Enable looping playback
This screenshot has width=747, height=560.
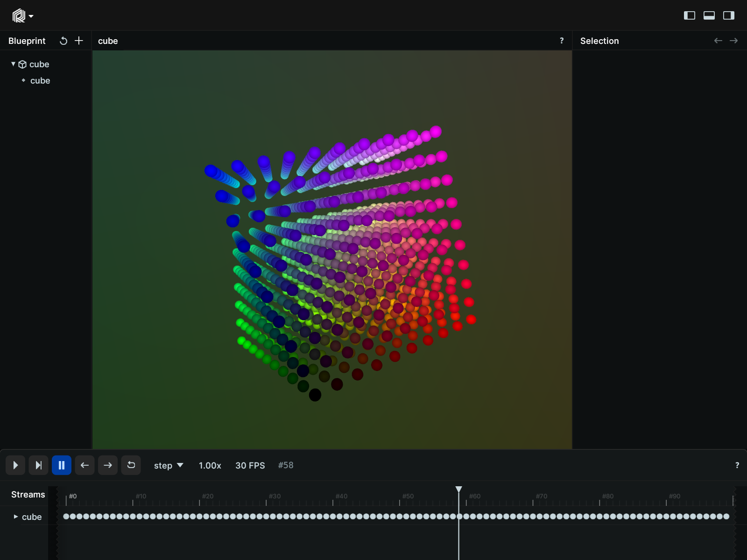tap(131, 465)
